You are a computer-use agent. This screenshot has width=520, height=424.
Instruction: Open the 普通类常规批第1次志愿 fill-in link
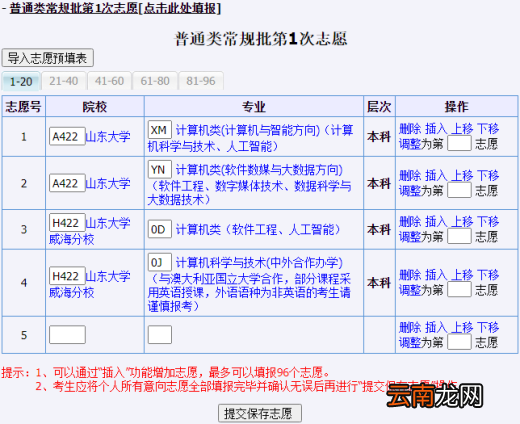tap(115, 8)
